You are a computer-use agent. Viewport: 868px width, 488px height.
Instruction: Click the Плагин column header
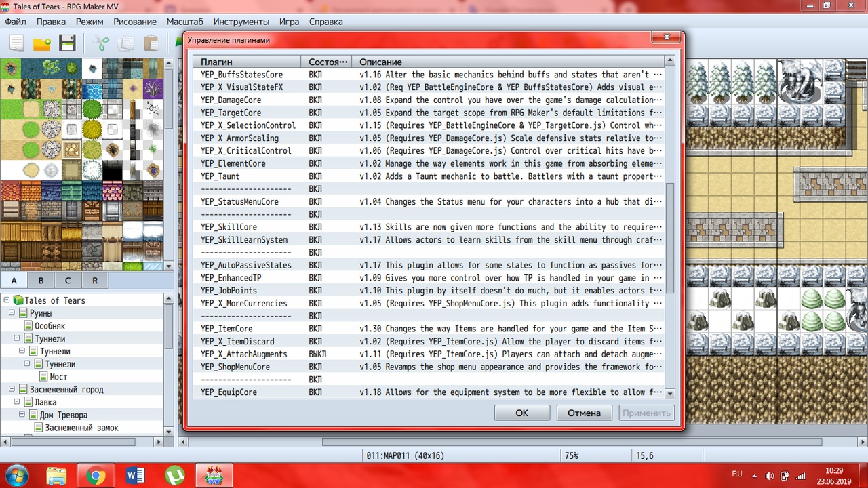point(247,62)
